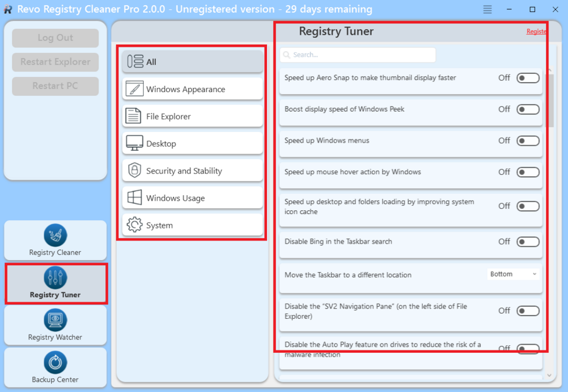This screenshot has width=568, height=392.
Task: Click the tuner list vertical scrollbar thumb
Action: pyautogui.click(x=550, y=101)
